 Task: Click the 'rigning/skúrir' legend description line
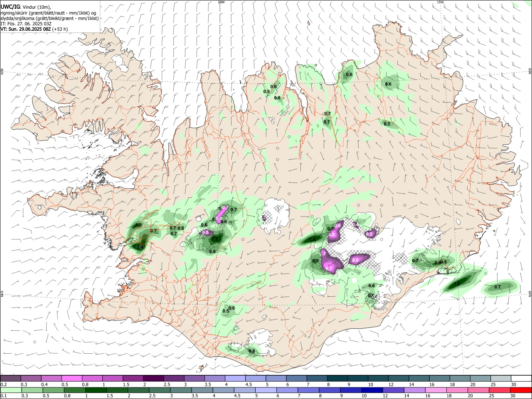point(49,13)
